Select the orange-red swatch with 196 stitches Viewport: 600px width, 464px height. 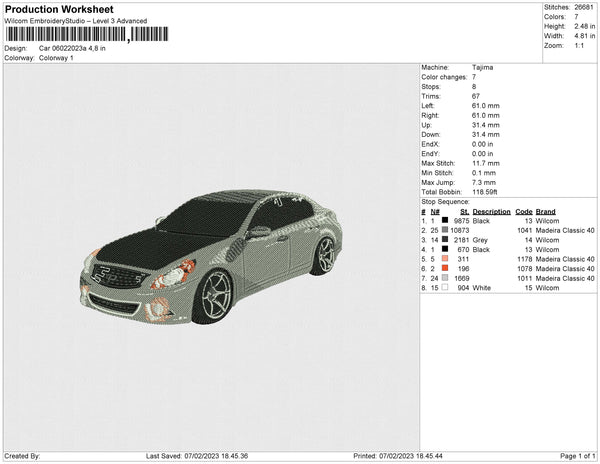coord(445,268)
